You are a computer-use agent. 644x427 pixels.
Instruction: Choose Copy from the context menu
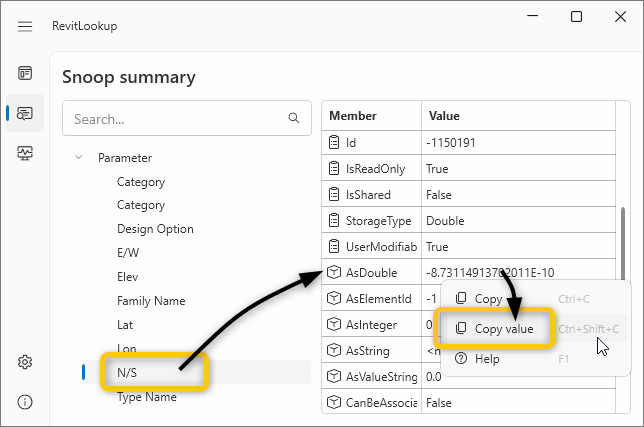tap(488, 298)
